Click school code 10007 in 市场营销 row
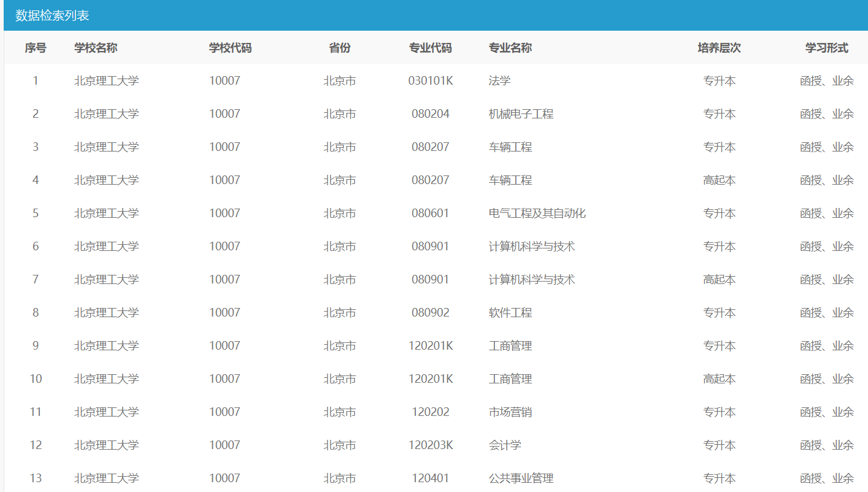 pos(225,412)
